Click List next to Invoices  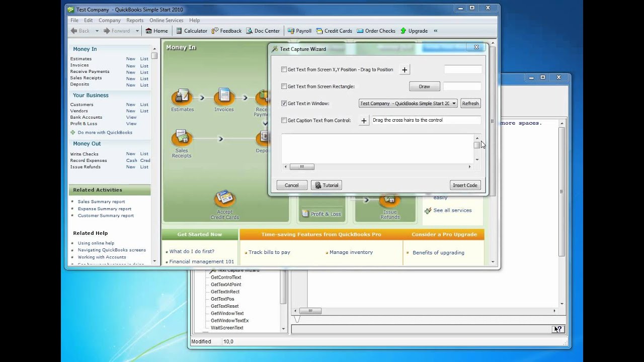point(144,66)
